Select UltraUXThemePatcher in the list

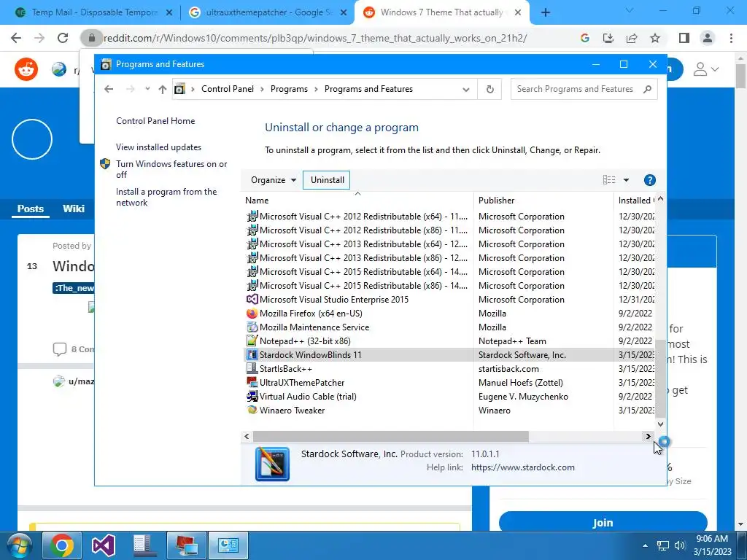pos(448,382)
